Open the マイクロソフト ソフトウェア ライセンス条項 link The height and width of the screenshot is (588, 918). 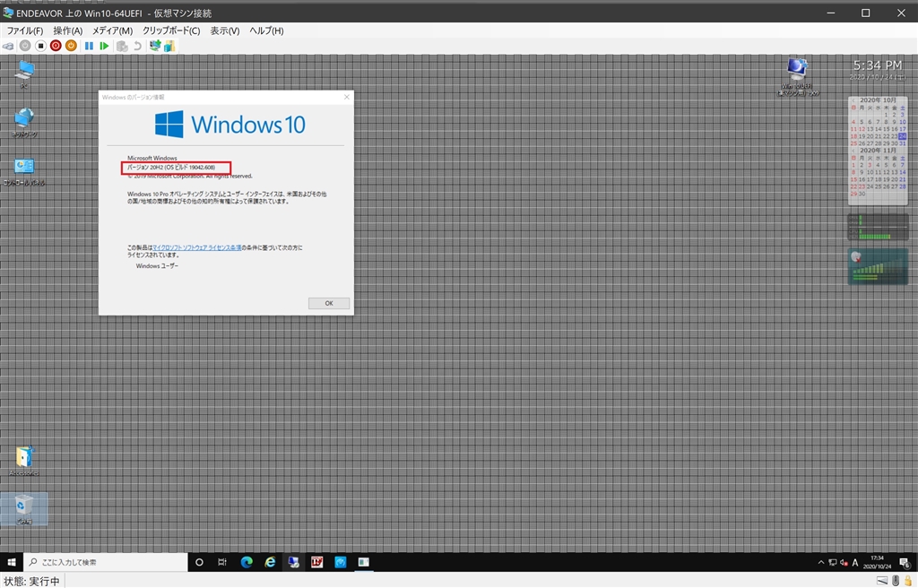click(196, 247)
